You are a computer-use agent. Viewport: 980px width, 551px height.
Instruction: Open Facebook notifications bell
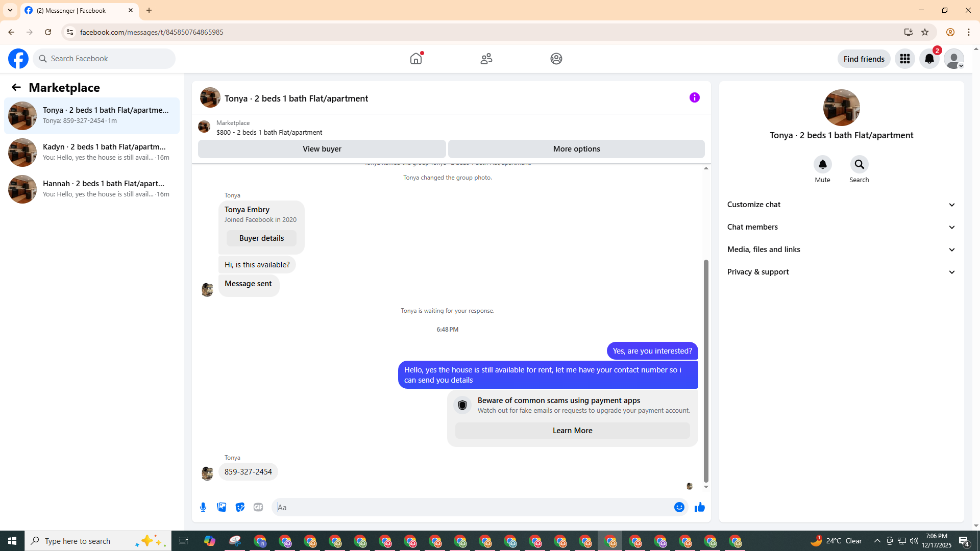929,59
